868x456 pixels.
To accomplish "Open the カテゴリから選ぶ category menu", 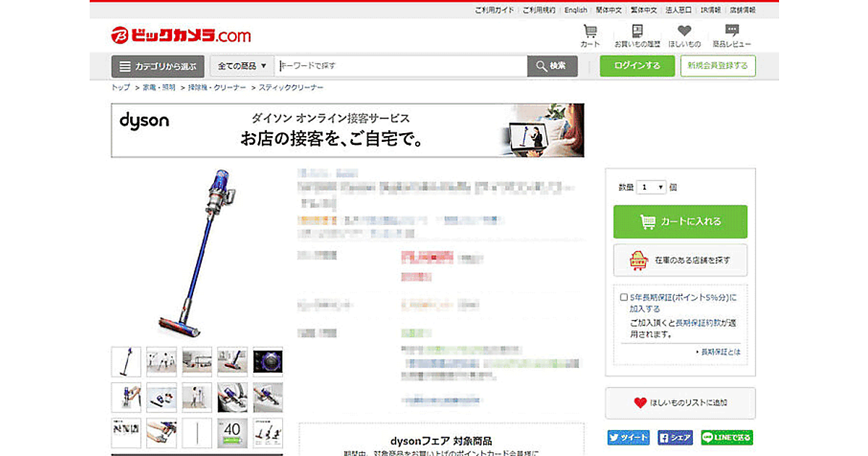I will tap(158, 67).
